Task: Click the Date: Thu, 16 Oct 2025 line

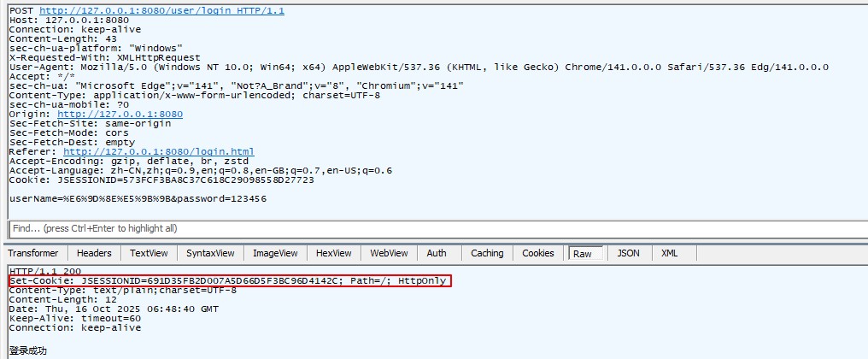Action: (114, 309)
